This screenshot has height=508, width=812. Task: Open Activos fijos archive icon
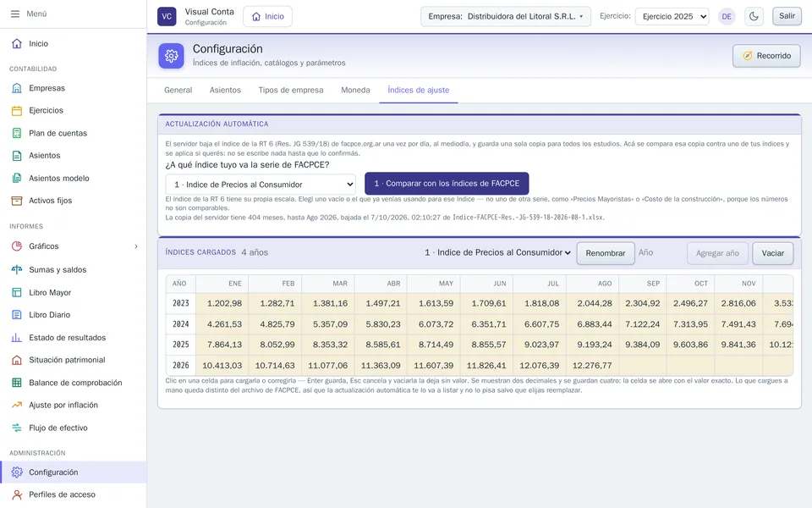click(17, 201)
